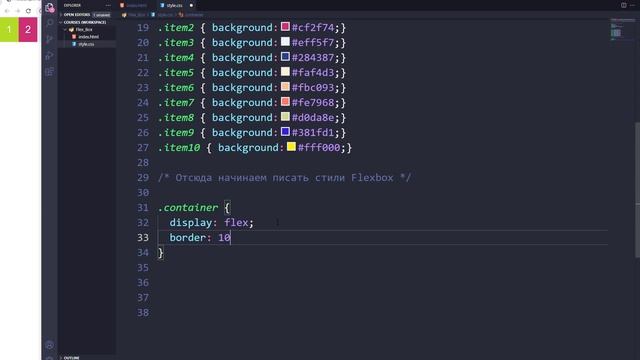Viewport: 640px width, 360px height.
Task: Click the #fe7968 hex value text
Action: click(313, 102)
